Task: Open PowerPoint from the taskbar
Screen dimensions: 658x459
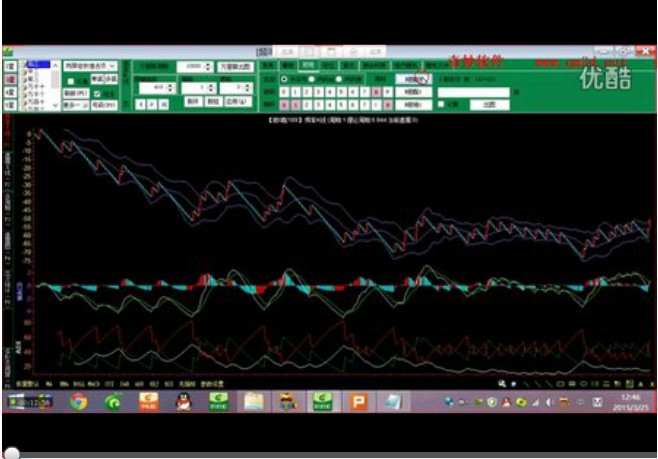Action: click(356, 402)
